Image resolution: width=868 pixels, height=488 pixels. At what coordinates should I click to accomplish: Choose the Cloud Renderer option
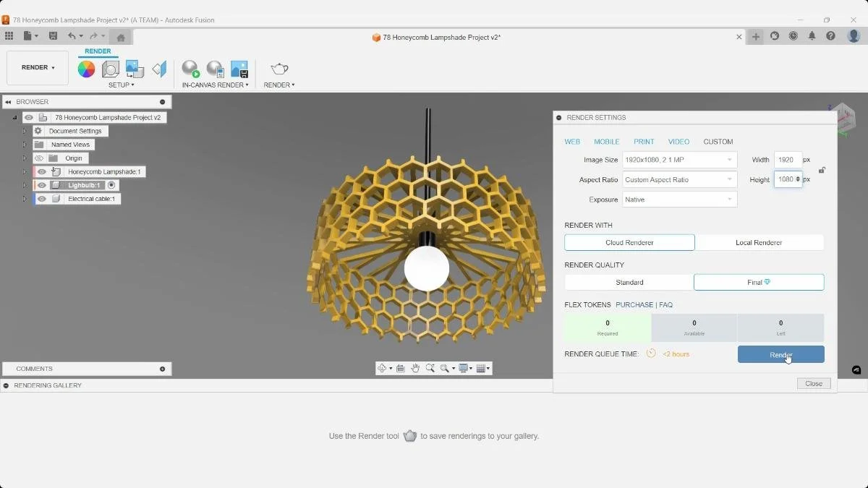629,242
